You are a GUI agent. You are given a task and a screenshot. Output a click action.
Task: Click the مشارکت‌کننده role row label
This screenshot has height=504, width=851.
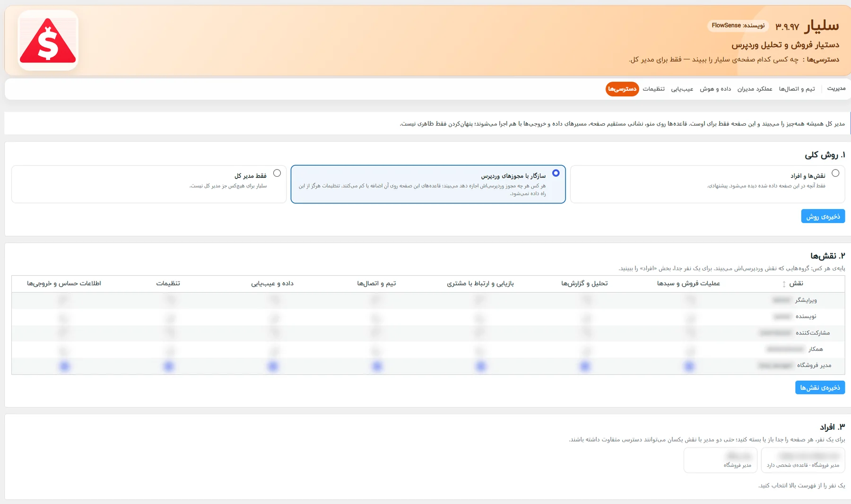(x=813, y=333)
